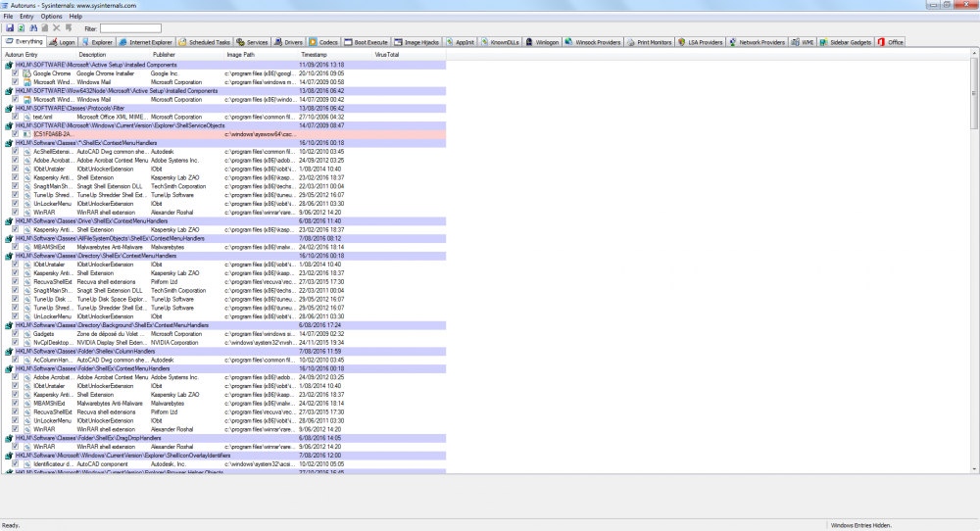Uncheck the AcShellExtension AutoCAD entry

(x=16, y=151)
